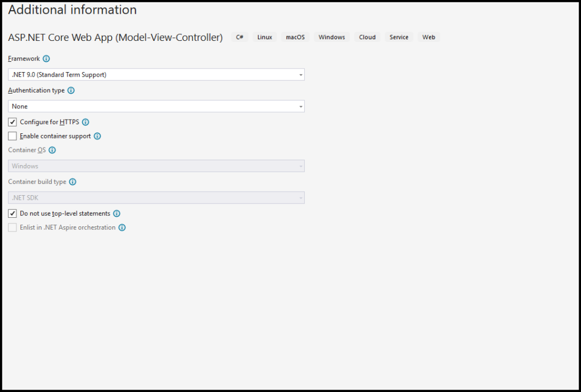Click the Container OS info icon
This screenshot has width=581, height=392.
pyautogui.click(x=52, y=150)
